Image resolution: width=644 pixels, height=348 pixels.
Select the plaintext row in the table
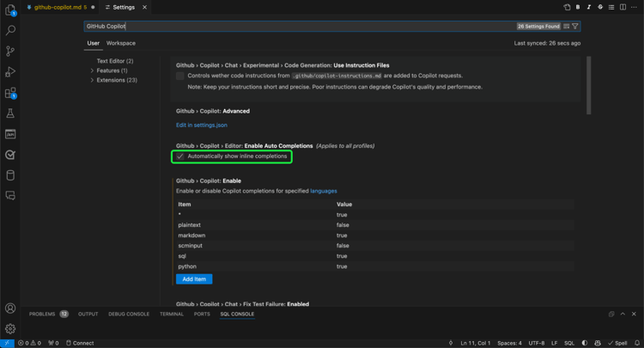coord(375,225)
